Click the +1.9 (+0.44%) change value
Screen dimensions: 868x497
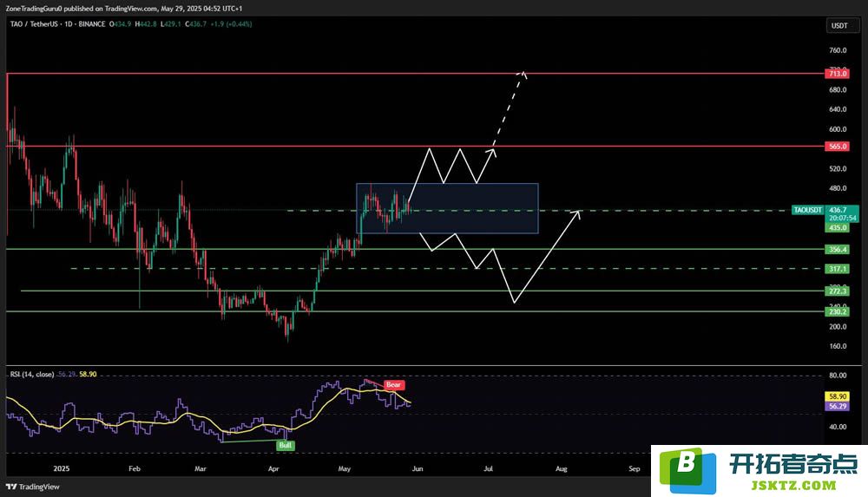232,24
